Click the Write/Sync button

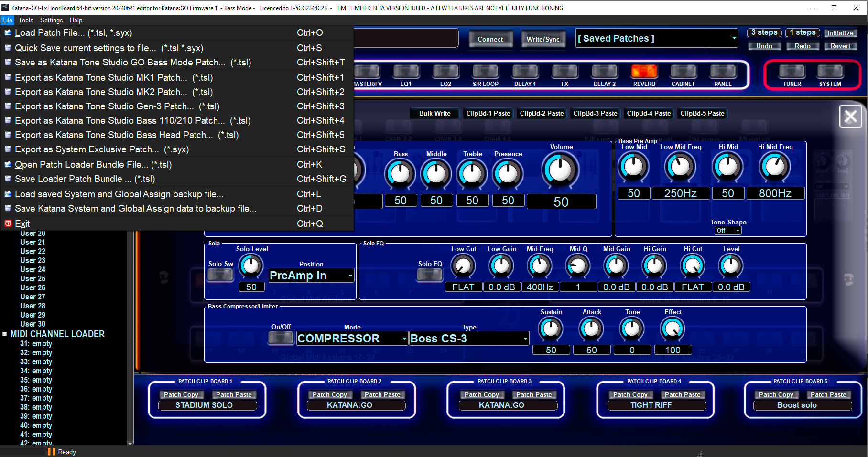pos(543,39)
